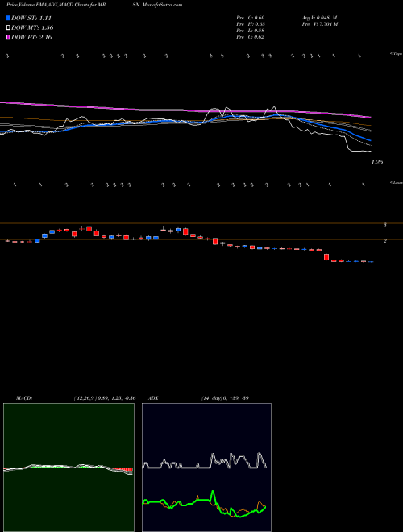Click the 'Pre L: 0.58' low value
The image size is (403, 532).
tap(251, 31)
